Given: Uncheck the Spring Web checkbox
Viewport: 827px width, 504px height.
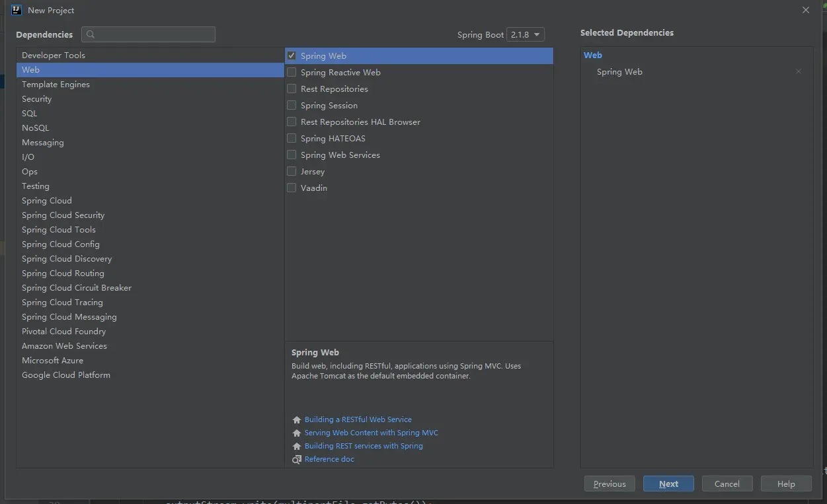Looking at the screenshot, I should point(292,55).
